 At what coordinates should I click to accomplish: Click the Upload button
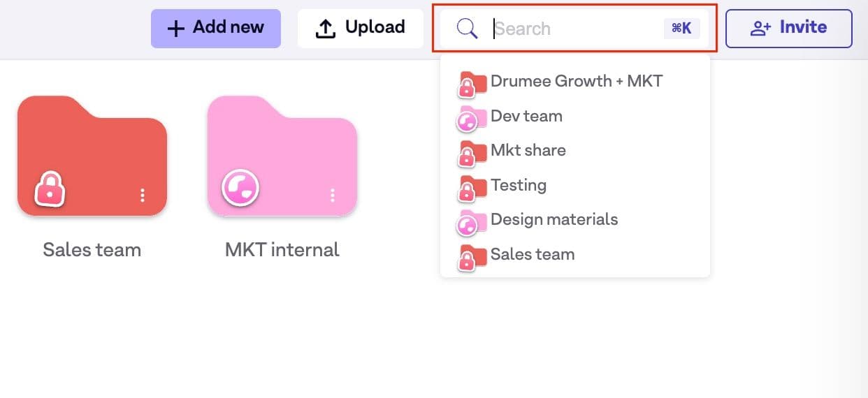361,29
